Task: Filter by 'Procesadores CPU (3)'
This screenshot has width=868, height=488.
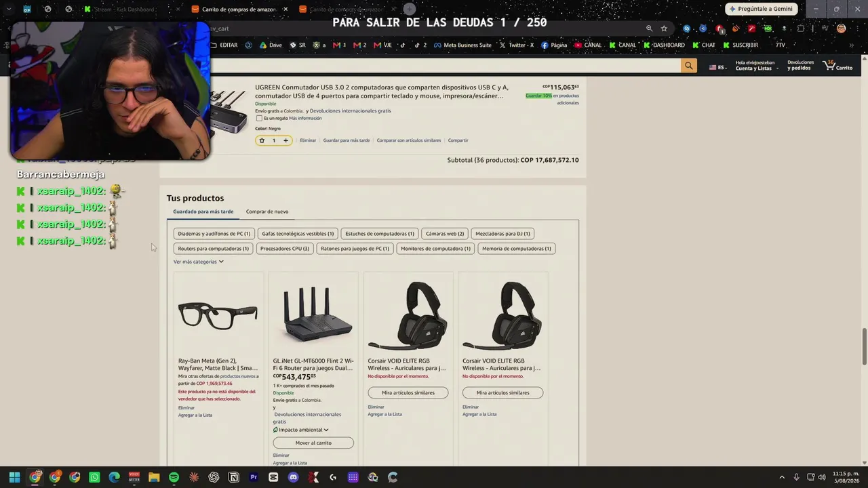Action: point(285,249)
